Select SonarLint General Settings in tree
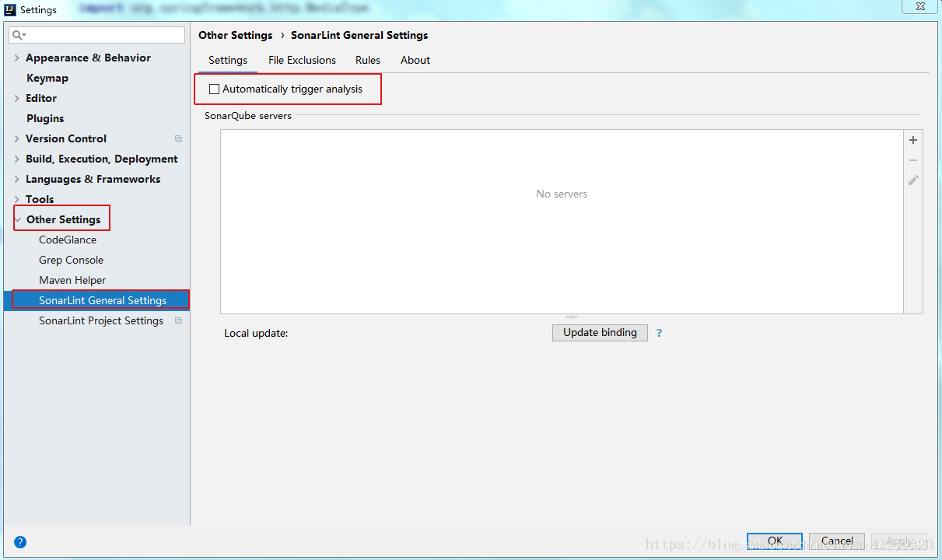 tap(103, 301)
